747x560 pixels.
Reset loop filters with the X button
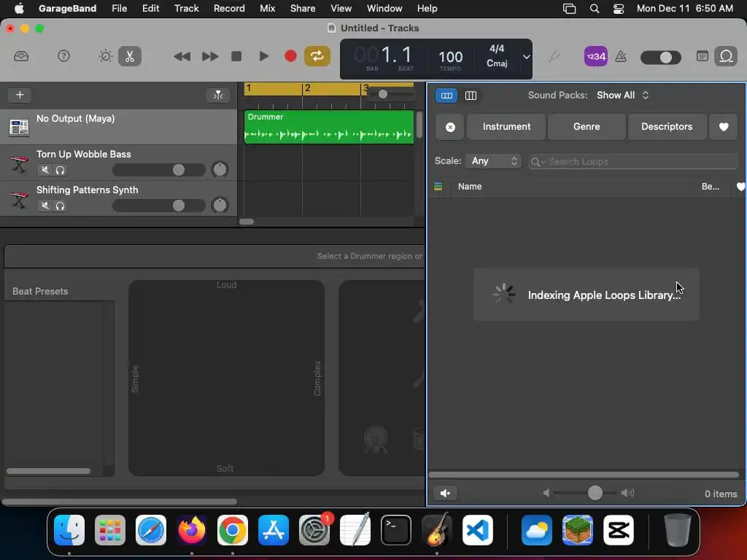(x=449, y=127)
